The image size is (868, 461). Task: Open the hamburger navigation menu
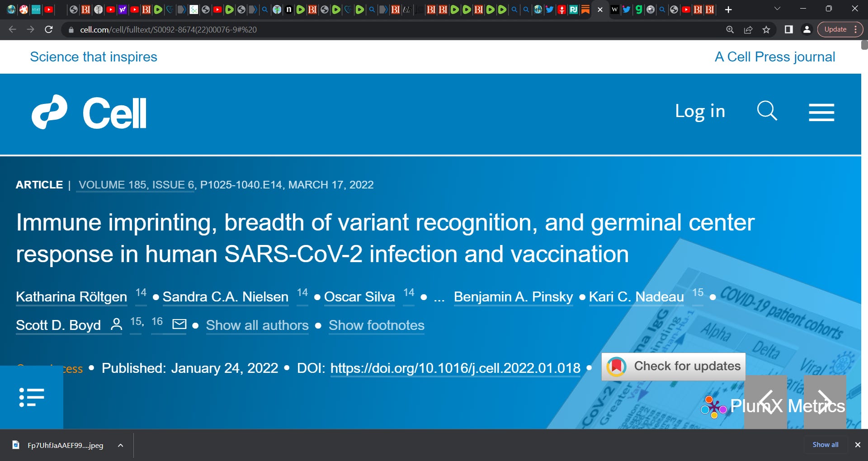[821, 112]
